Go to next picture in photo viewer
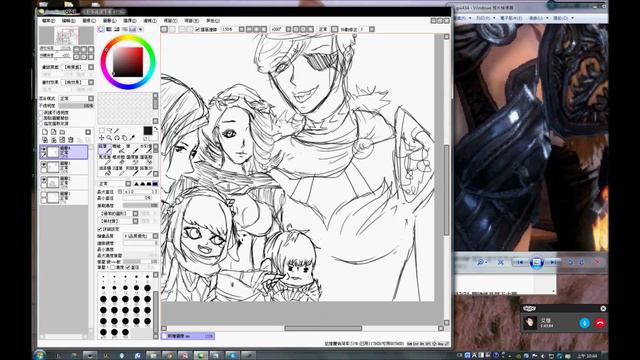 point(553,262)
